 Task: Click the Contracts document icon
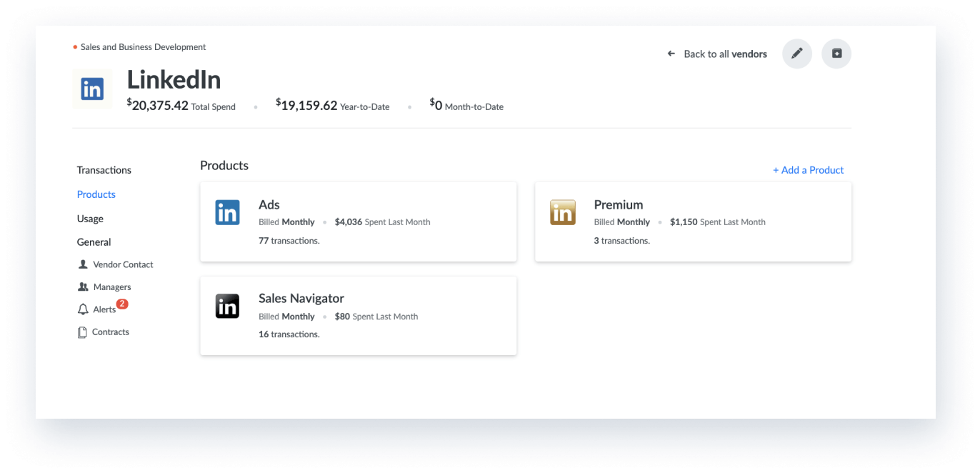click(82, 332)
